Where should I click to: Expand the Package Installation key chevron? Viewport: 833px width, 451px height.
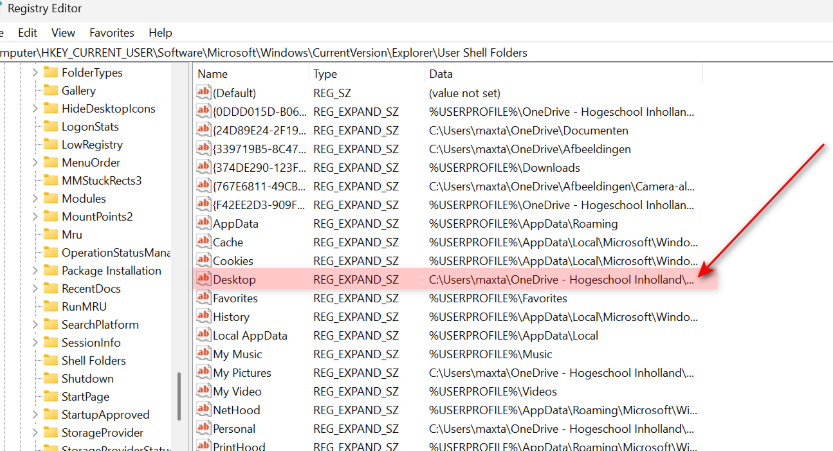coord(35,270)
